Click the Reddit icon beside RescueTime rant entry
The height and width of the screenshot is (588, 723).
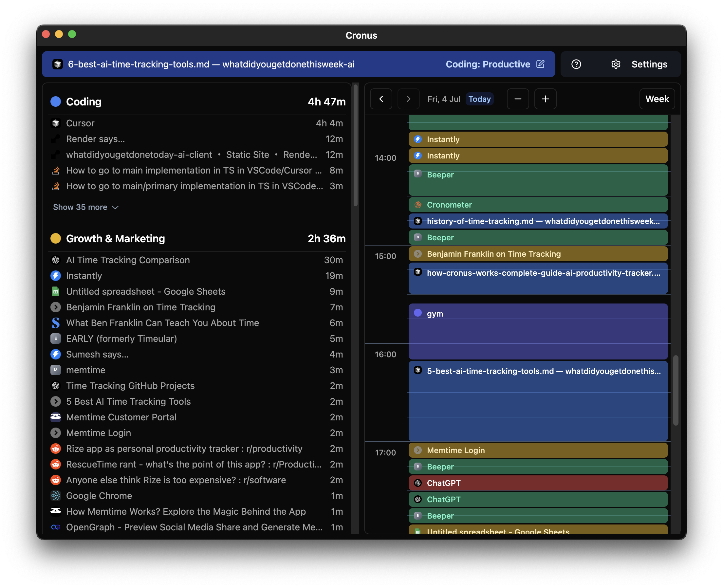point(56,464)
